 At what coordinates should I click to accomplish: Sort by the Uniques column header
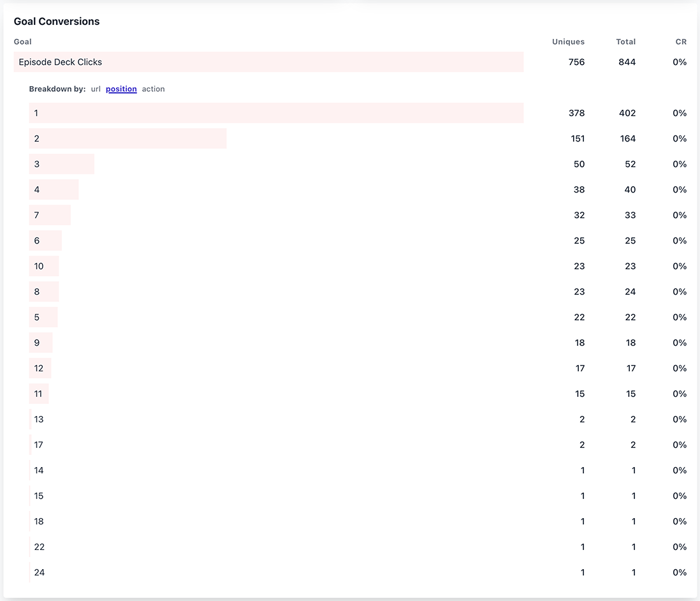click(x=567, y=41)
